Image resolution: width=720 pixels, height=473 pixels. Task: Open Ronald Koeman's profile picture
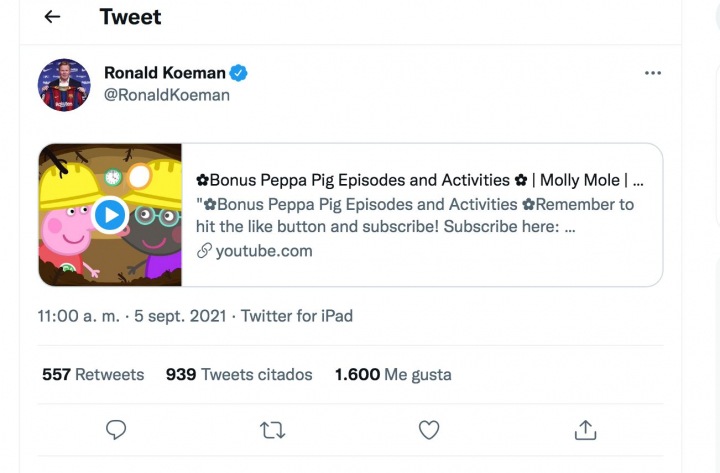64,84
